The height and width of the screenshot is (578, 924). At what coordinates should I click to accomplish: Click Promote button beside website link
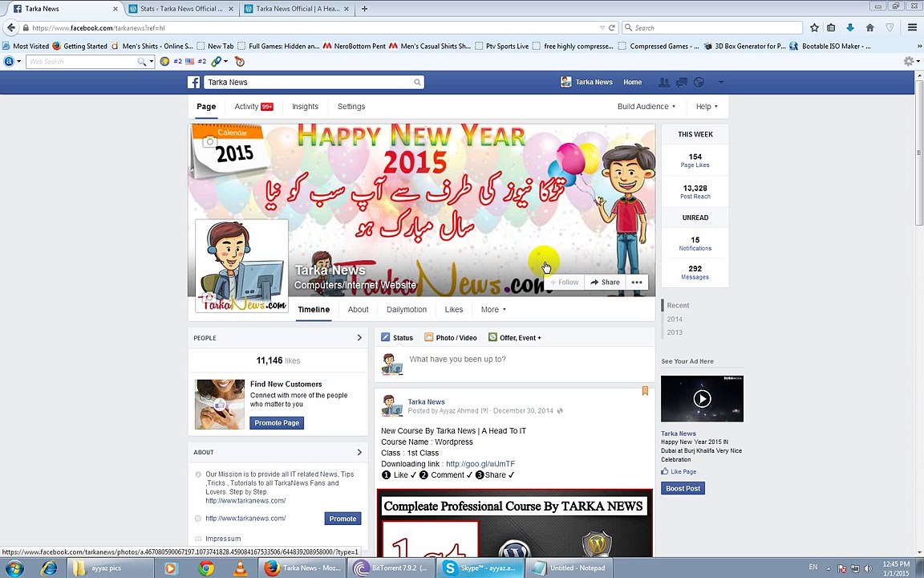343,519
